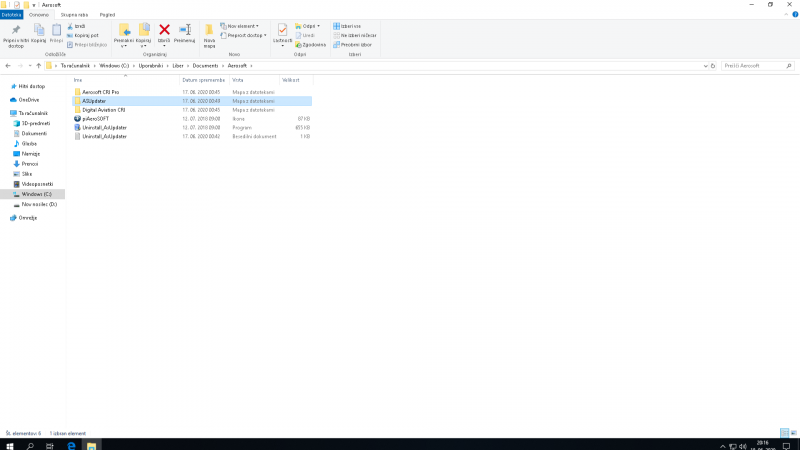Open the Windows Start menu
The height and width of the screenshot is (450, 800).
pyautogui.click(x=9, y=446)
